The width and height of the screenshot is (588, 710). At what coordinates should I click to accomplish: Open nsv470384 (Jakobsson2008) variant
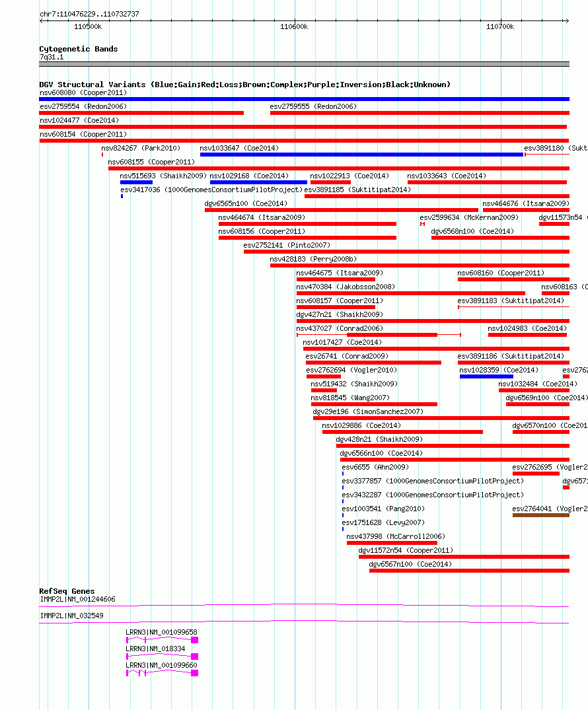(346, 287)
